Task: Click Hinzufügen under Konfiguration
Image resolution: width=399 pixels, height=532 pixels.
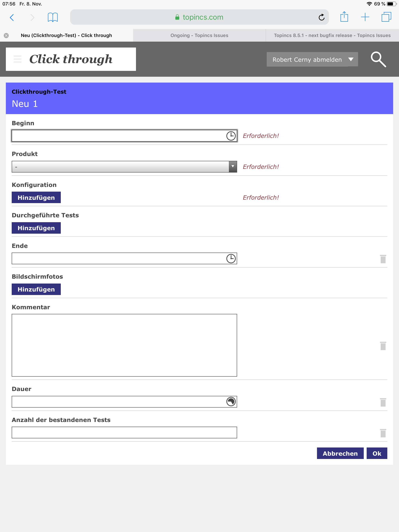Action: click(36, 197)
